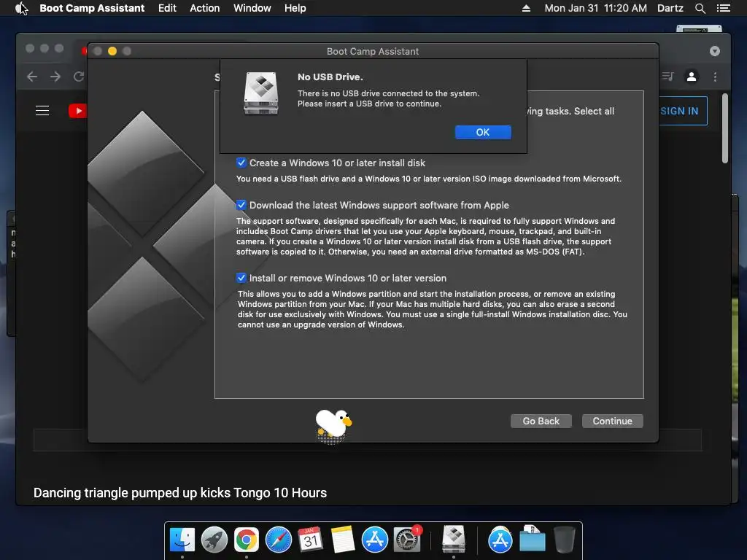Image resolution: width=747 pixels, height=560 pixels.
Task: Click the duck cursor character icon
Action: click(x=333, y=425)
